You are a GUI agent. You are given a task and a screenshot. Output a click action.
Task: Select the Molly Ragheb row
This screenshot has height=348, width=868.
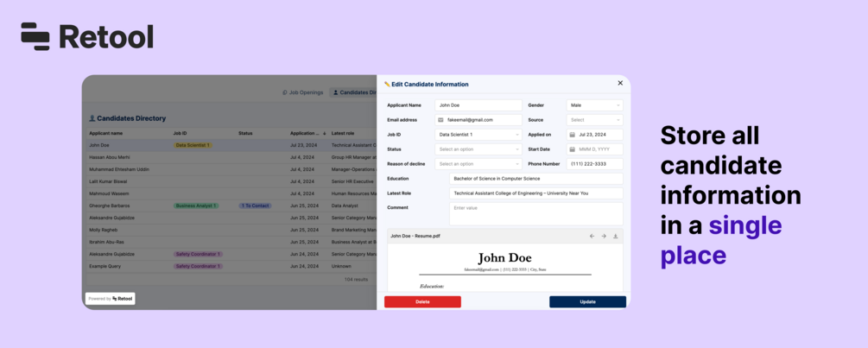pyautogui.click(x=231, y=230)
